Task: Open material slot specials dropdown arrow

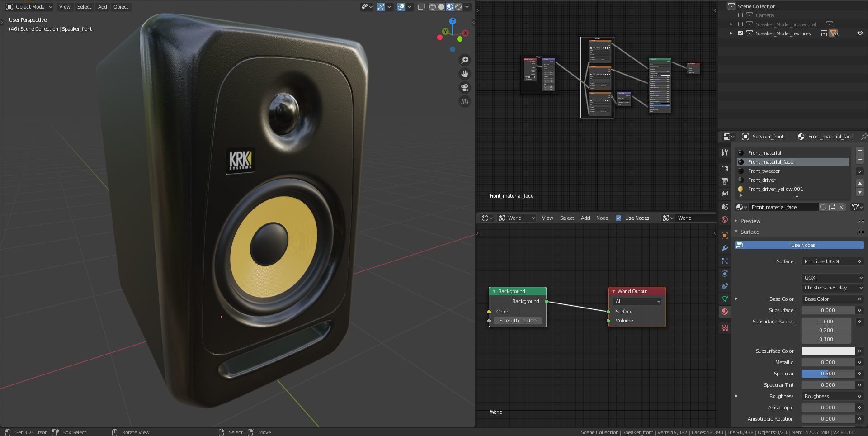Action: 860,171
